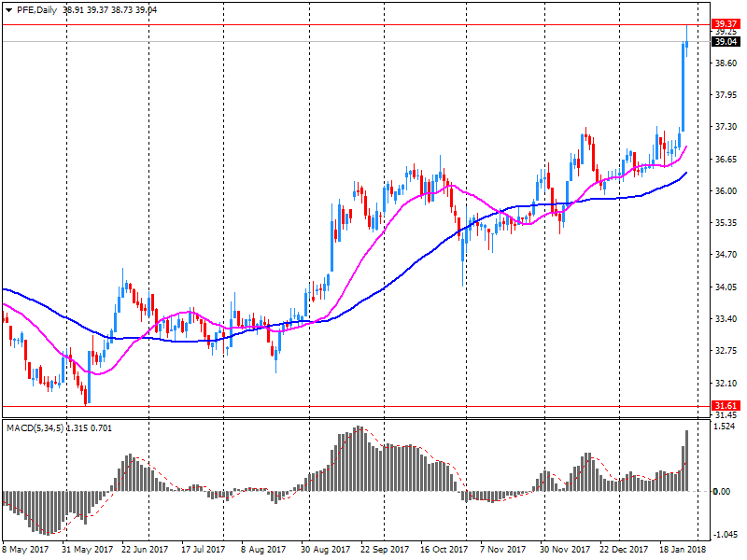The image size is (747, 560).
Task: Click the PFE,Daily chart title text
Action: pyautogui.click(x=37, y=9)
